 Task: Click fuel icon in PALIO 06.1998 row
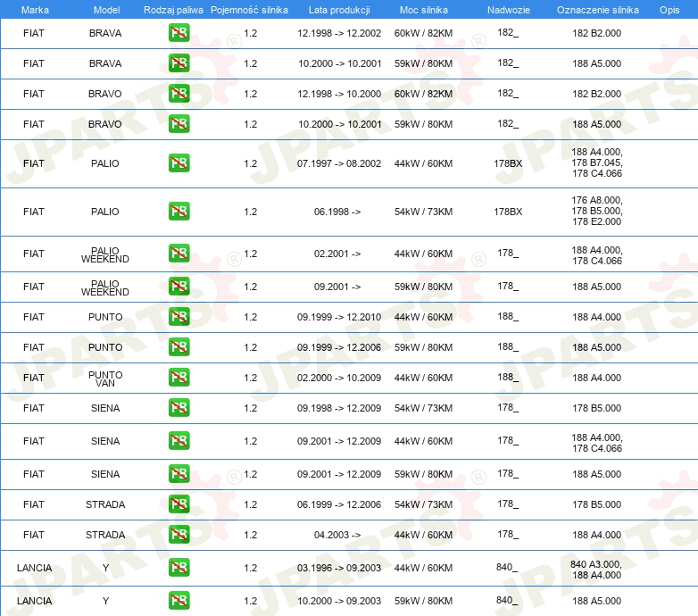[179, 211]
